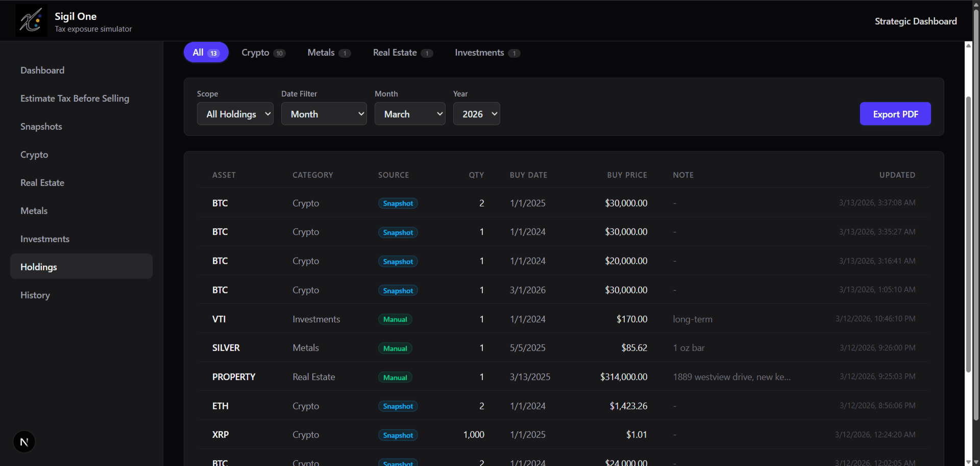This screenshot has height=466, width=980.
Task: Open the History section
Action: coord(35,295)
